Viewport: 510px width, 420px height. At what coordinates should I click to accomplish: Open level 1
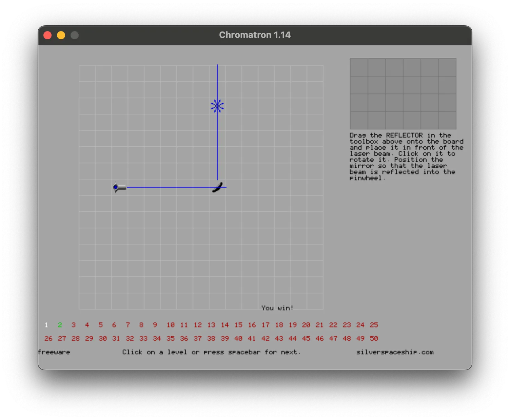[46, 325]
